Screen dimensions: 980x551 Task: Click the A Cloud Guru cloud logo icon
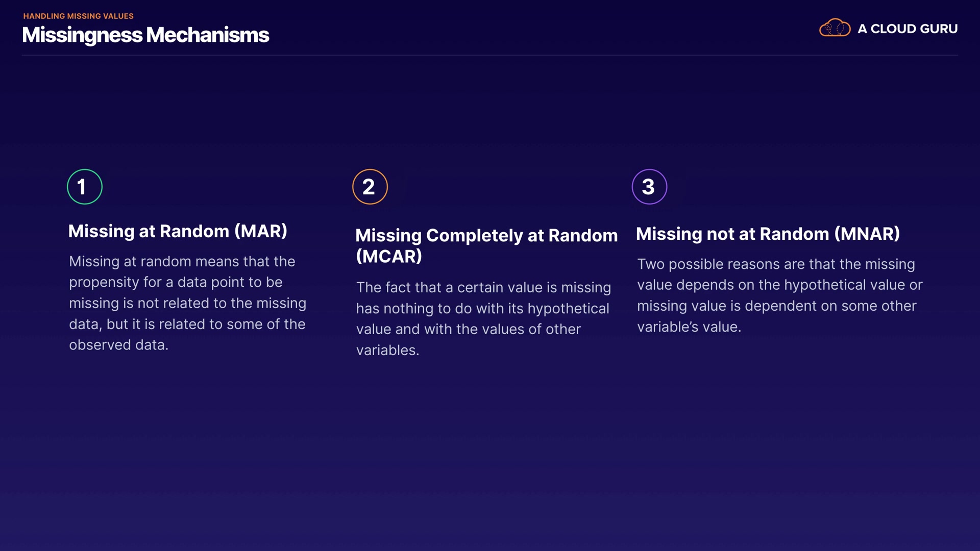point(835,28)
